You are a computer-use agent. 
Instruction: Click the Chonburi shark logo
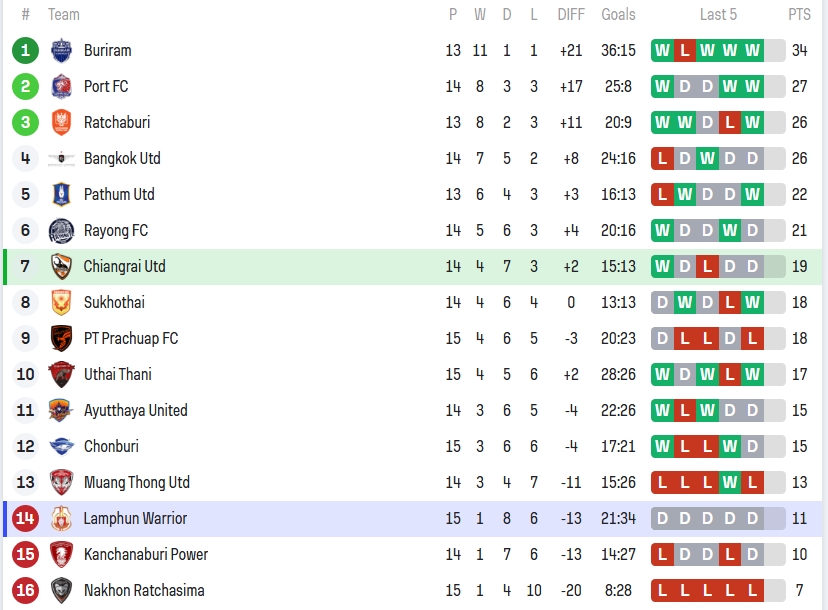click(61, 446)
